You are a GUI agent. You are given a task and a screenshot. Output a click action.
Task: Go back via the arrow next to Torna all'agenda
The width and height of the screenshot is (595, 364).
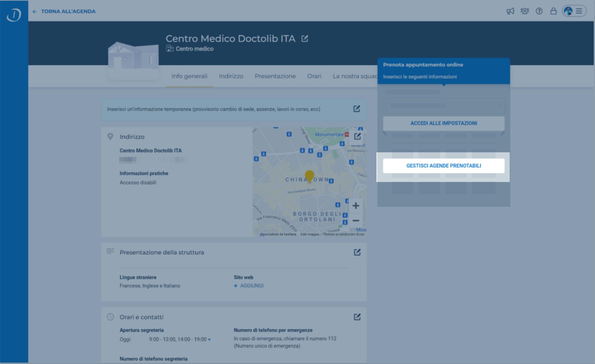(x=35, y=11)
